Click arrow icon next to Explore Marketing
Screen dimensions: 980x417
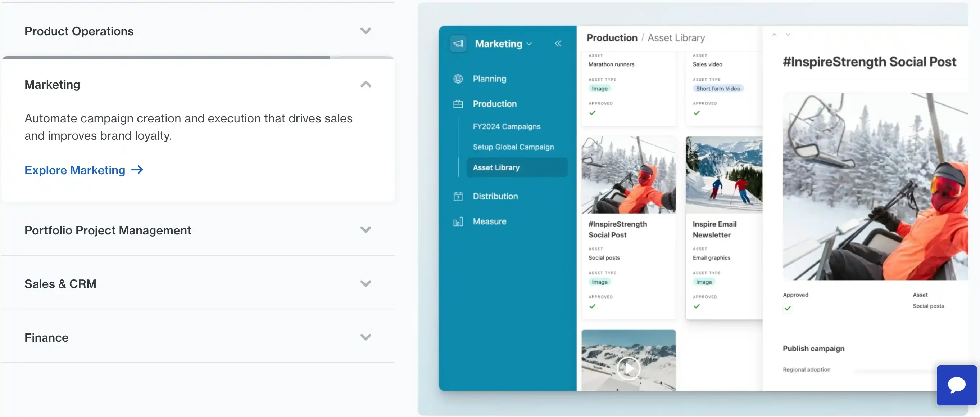[137, 170]
